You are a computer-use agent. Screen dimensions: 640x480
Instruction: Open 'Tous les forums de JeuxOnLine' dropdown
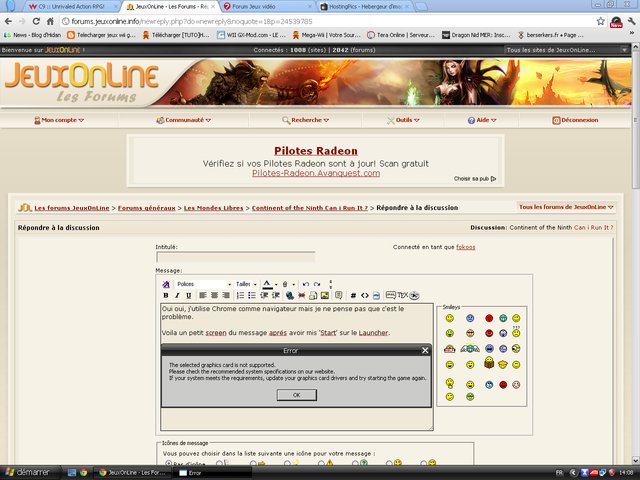tap(566, 207)
